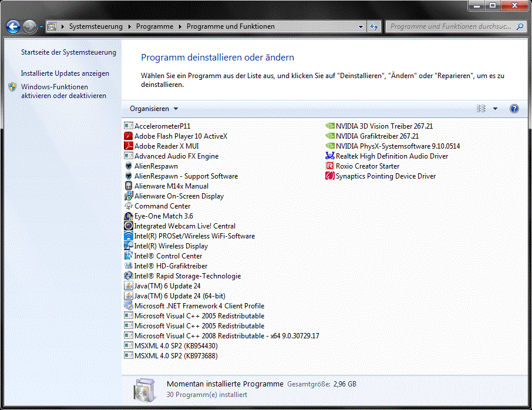Click the Adobe Reader X MUI icon
This screenshot has width=532, height=410.
128,146
